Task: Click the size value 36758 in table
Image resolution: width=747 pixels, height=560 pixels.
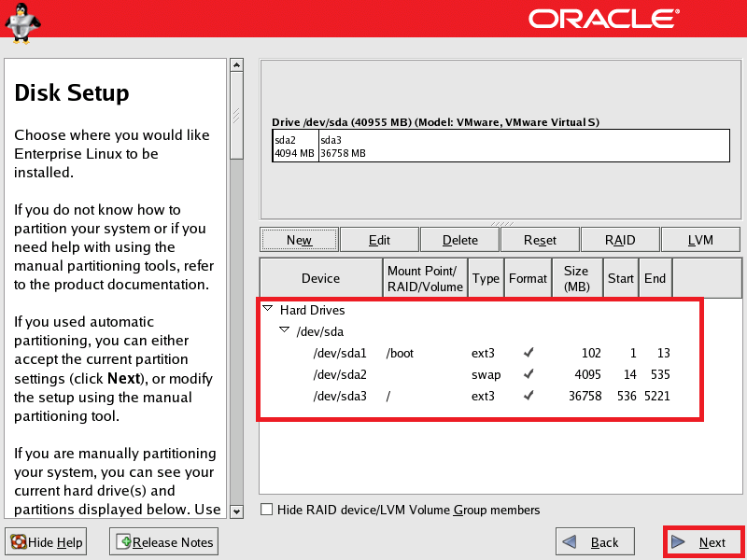Action: (x=585, y=396)
